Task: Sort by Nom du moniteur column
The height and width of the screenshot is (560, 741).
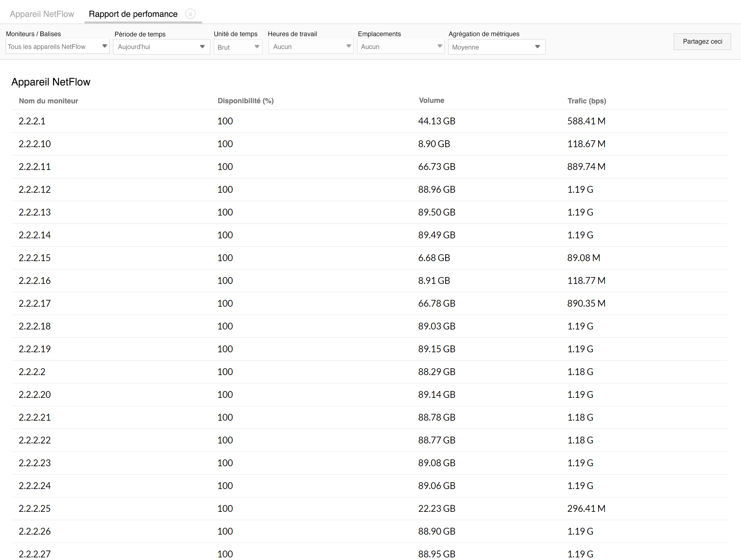Action: (48, 101)
